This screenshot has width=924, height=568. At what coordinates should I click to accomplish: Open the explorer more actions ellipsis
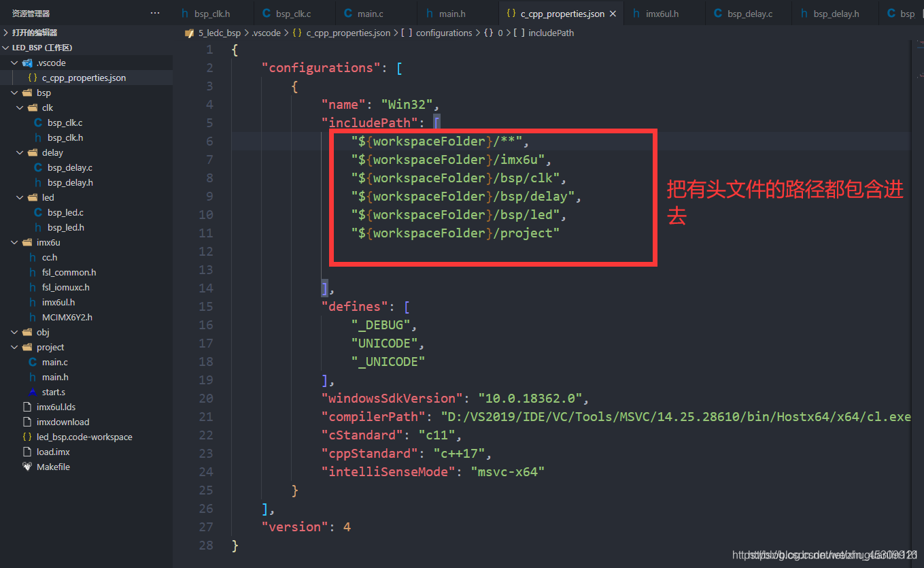pyautogui.click(x=155, y=14)
